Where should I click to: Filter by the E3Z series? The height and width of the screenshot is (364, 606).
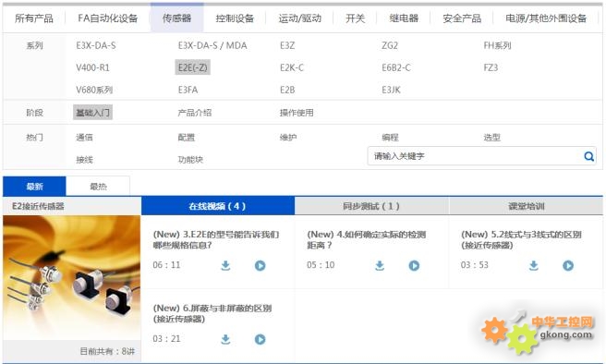[287, 45]
